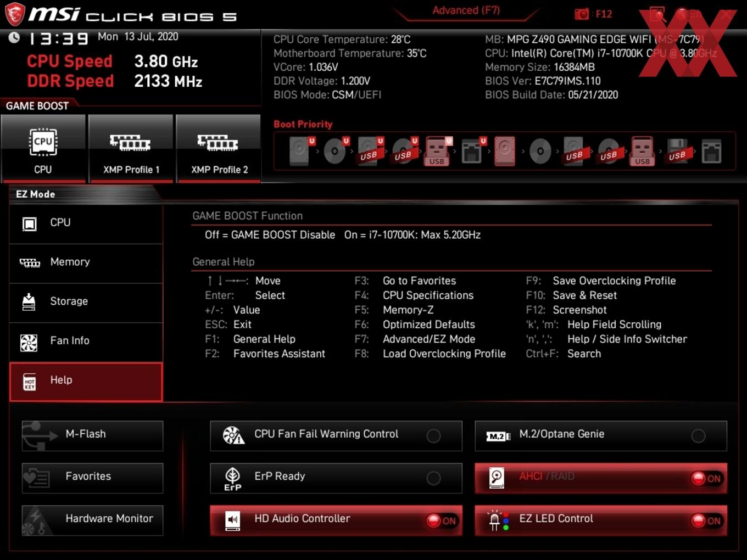
Task: Open the Storage section
Action: pos(86,303)
